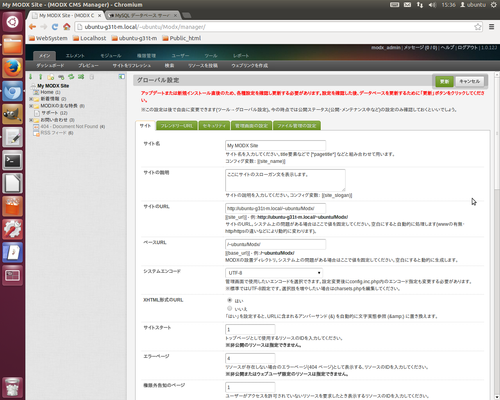Open the Ubuntu Dash launcher icon
Image resolution: width=500 pixels, height=400 pixels.
tap(13, 22)
